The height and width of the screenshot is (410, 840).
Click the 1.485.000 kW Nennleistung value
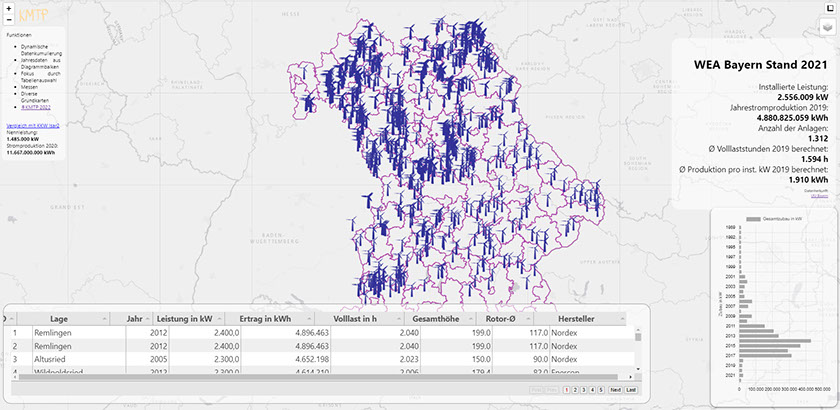click(x=22, y=139)
